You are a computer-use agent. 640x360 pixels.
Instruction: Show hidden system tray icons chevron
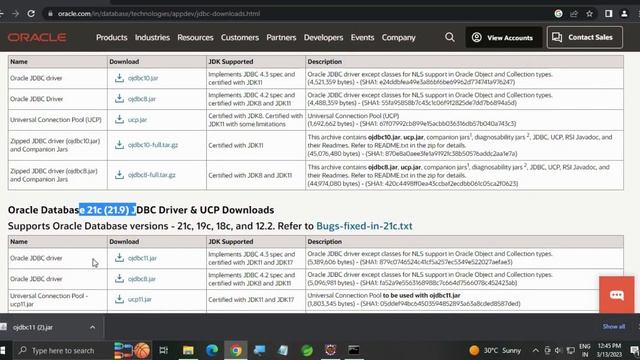[536, 351]
